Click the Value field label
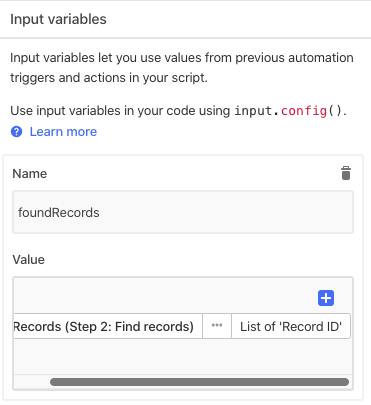Viewport: 371px width, 405px height. (28, 260)
